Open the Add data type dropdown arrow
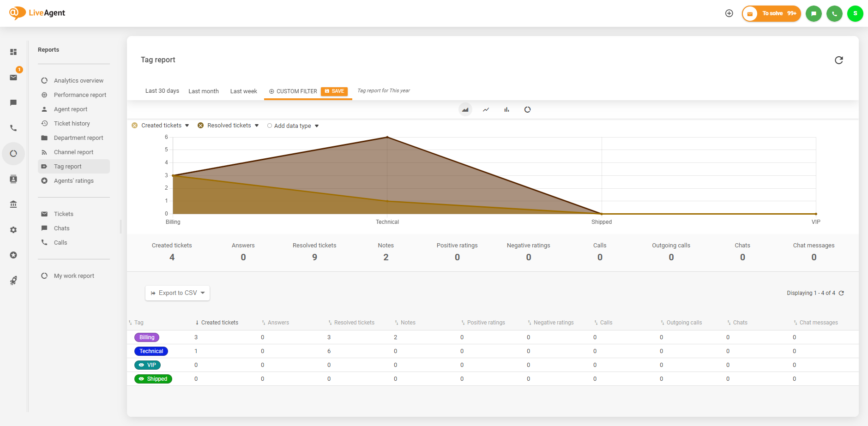The image size is (868, 426). pyautogui.click(x=317, y=126)
